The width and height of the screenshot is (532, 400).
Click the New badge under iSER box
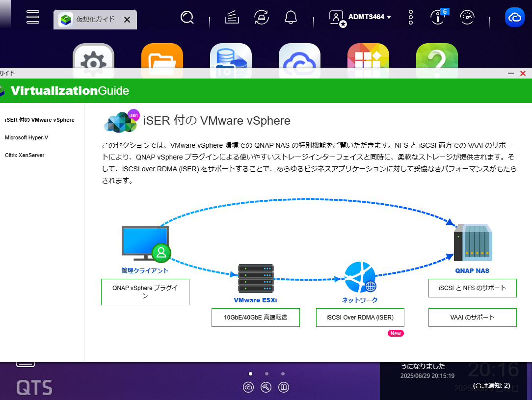click(x=396, y=333)
